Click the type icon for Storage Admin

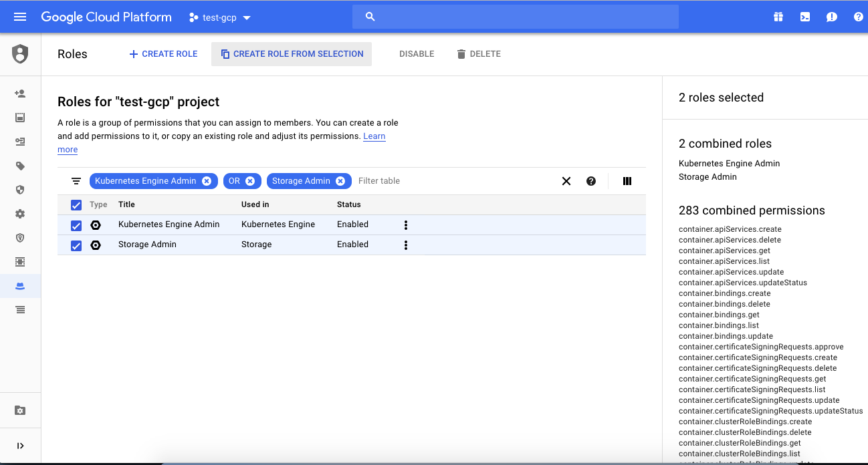point(96,245)
